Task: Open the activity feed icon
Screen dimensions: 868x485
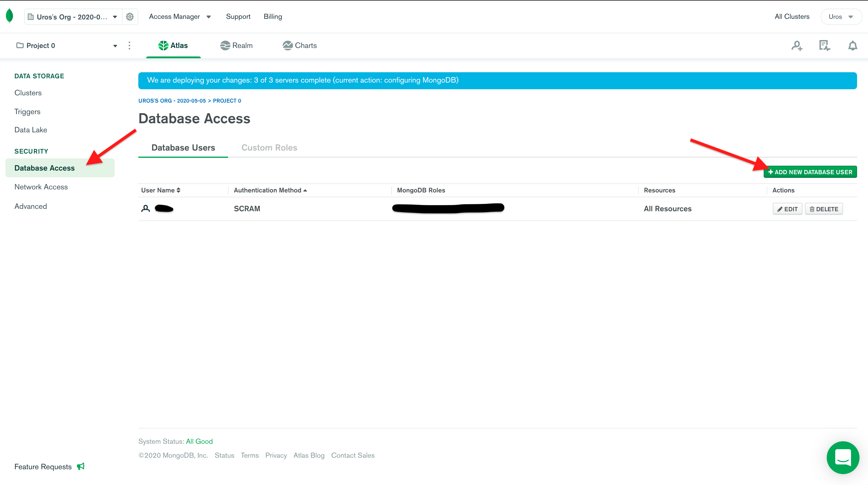Action: [824, 46]
